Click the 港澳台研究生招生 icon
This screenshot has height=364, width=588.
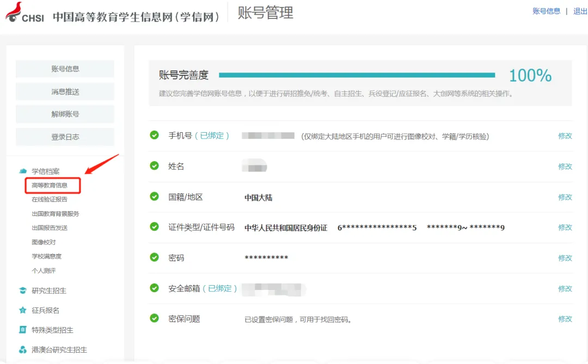[x=22, y=349]
